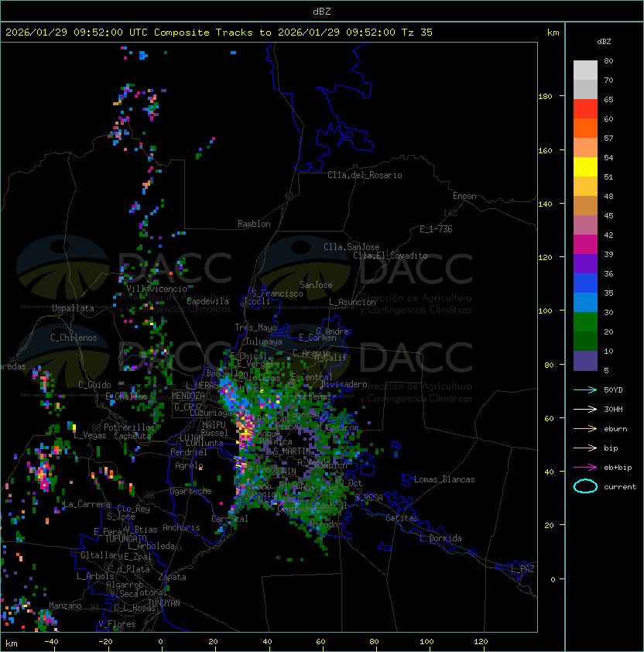Click the L_Dormida label

pyautogui.click(x=440, y=538)
